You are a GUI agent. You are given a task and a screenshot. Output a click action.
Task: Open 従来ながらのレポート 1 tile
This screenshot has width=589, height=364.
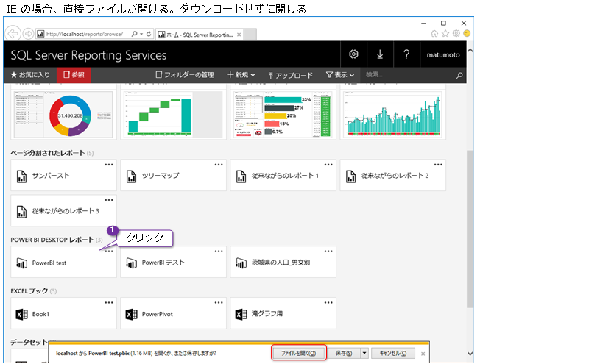click(x=283, y=176)
